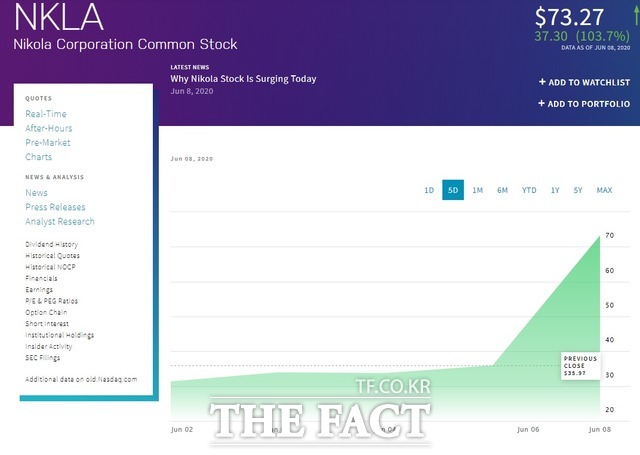
Task: Click the Previous Close label on chart
Action: pyautogui.click(x=580, y=365)
